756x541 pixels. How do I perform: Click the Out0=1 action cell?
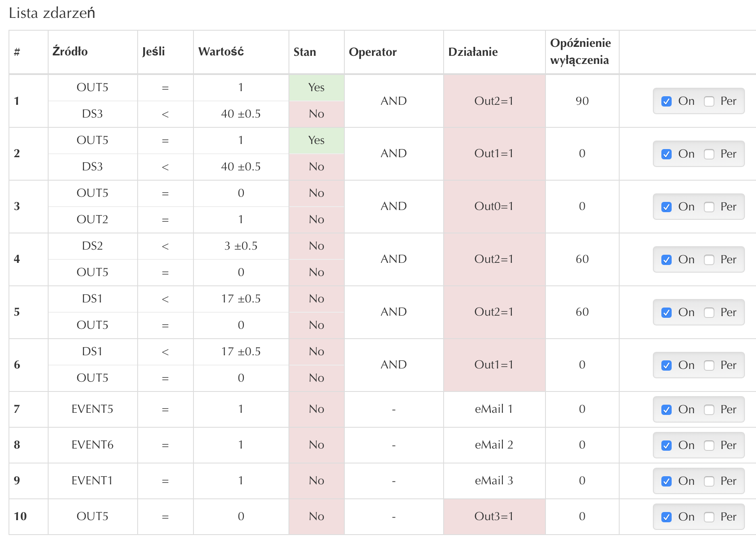pyautogui.click(x=494, y=207)
